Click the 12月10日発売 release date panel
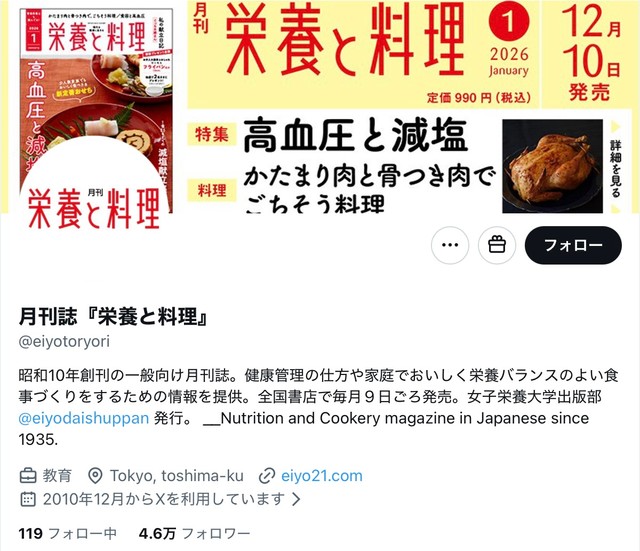The width and height of the screenshot is (640, 551). point(589,55)
